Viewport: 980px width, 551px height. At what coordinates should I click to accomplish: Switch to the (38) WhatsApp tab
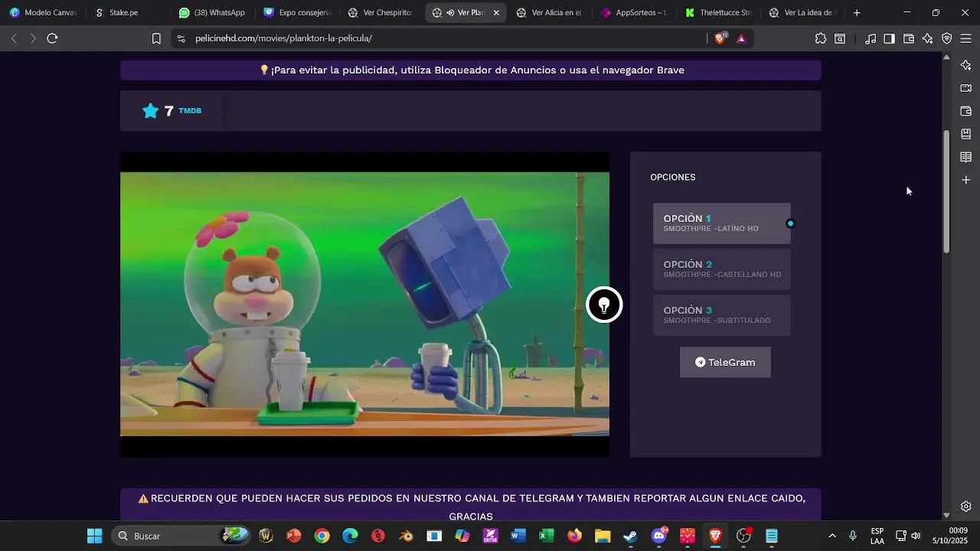point(212,12)
